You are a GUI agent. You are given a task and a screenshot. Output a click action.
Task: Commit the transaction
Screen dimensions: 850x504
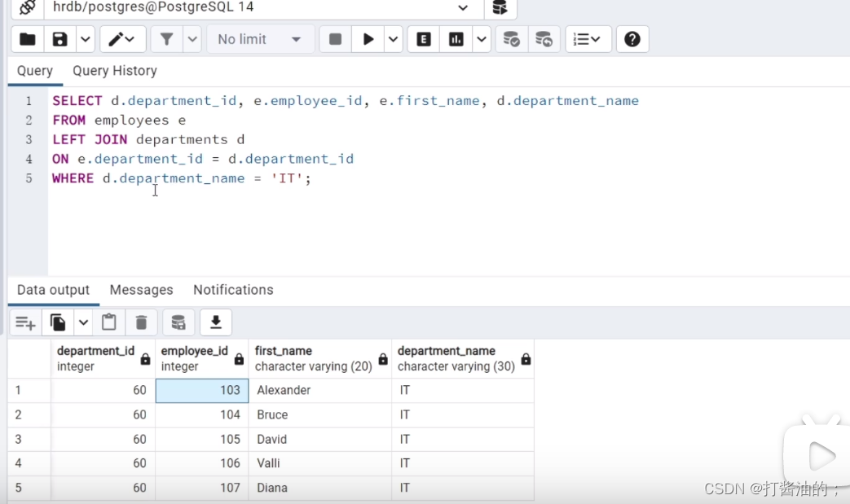coord(511,40)
